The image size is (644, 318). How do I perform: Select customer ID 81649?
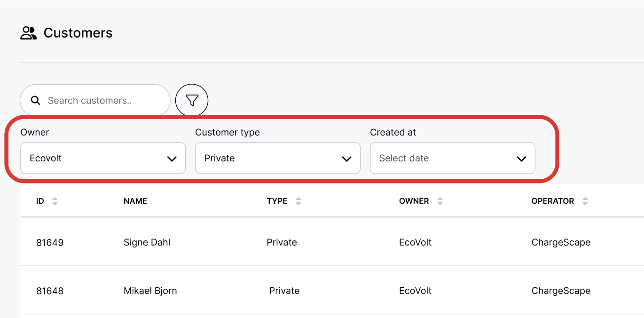click(50, 243)
